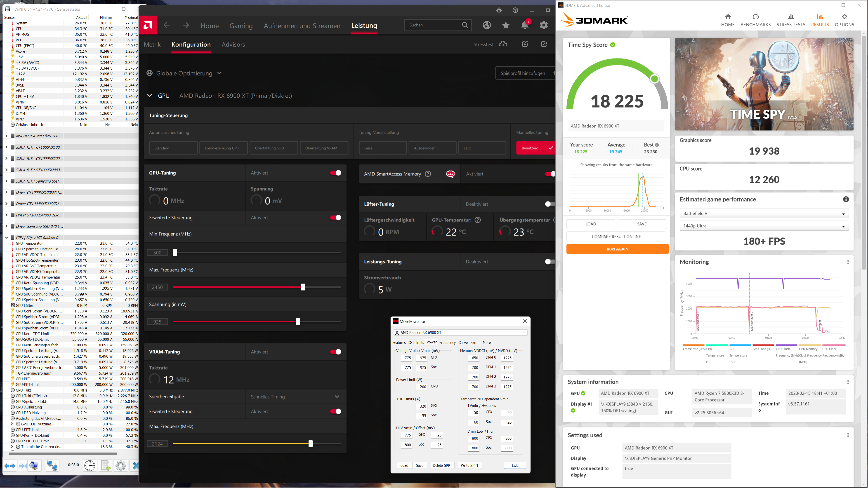The width and height of the screenshot is (868, 488).
Task: Open AMD Software settings gear
Action: (x=543, y=25)
